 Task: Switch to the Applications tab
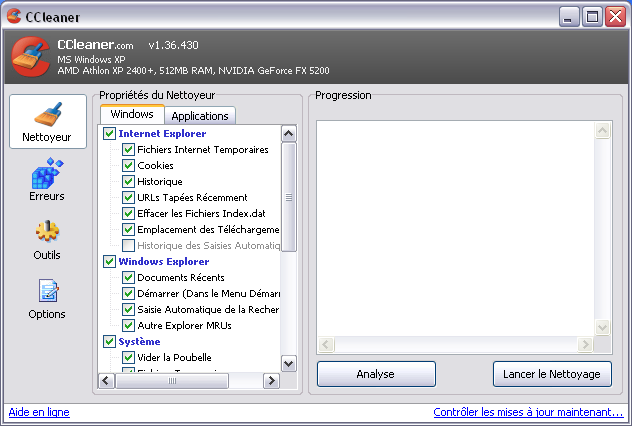200,116
